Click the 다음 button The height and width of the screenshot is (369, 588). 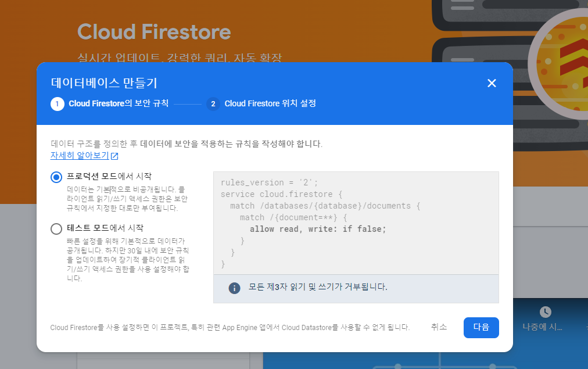[x=481, y=327]
